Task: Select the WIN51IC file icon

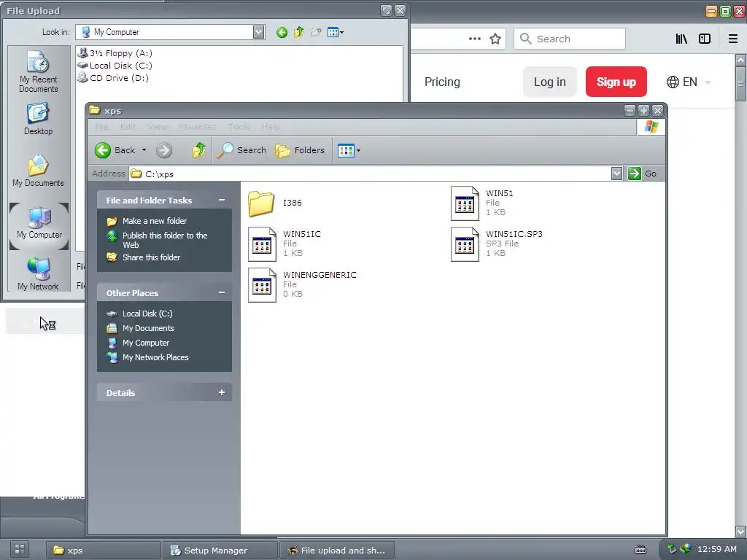Action: click(x=262, y=244)
